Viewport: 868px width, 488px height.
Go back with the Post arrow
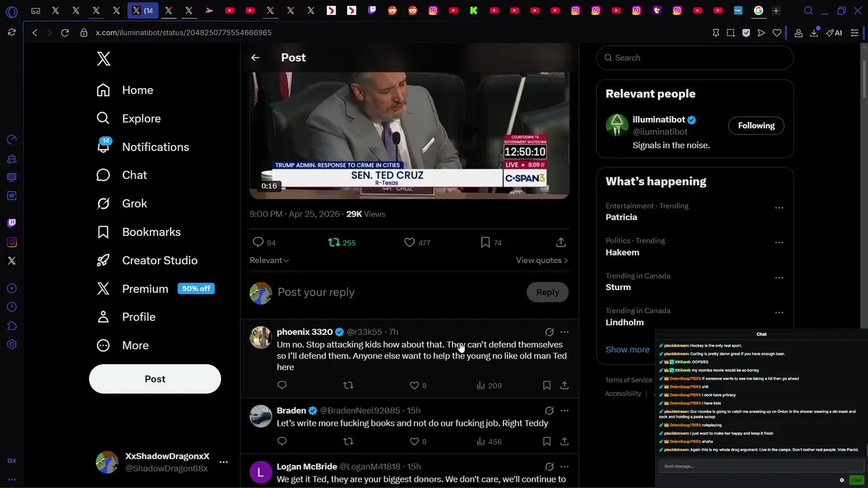[x=255, y=58]
